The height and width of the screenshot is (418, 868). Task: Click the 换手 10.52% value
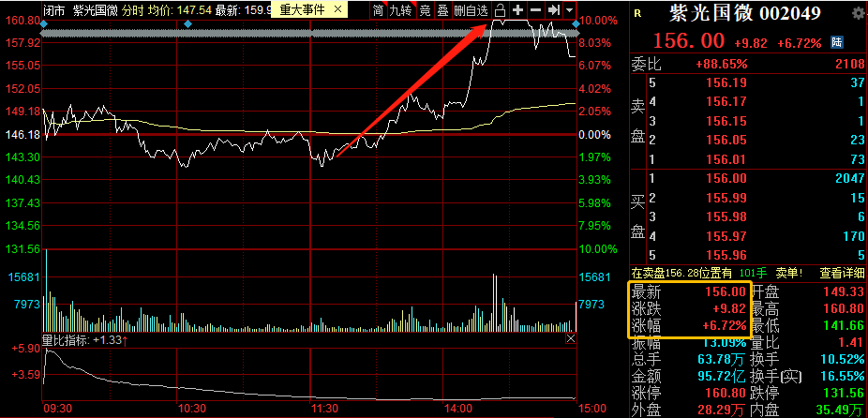point(840,359)
